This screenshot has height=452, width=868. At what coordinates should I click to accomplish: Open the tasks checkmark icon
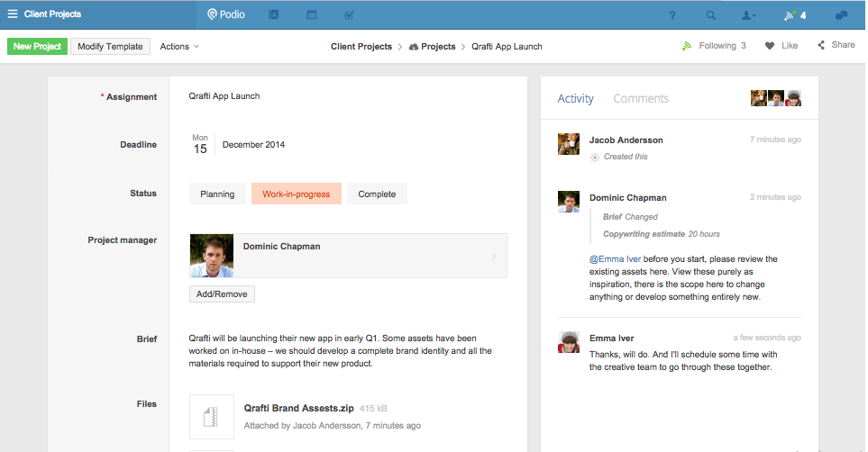click(x=350, y=15)
